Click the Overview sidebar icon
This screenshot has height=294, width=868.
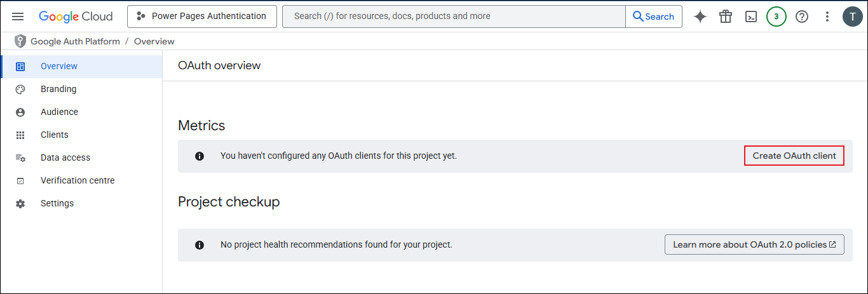20,66
